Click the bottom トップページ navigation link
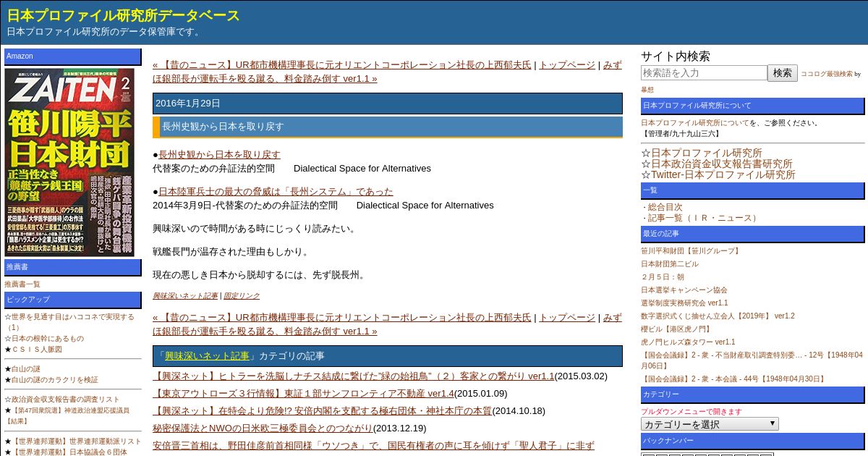 pos(567,317)
